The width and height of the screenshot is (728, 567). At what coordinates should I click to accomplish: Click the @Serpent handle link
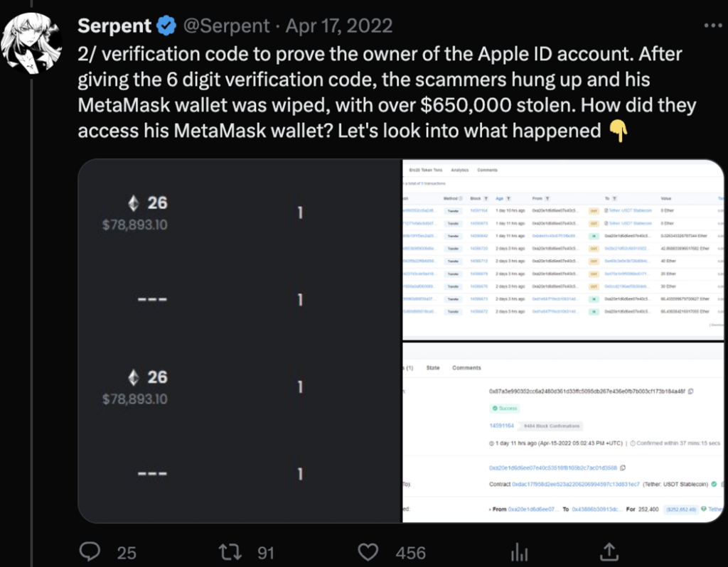pyautogui.click(x=227, y=26)
